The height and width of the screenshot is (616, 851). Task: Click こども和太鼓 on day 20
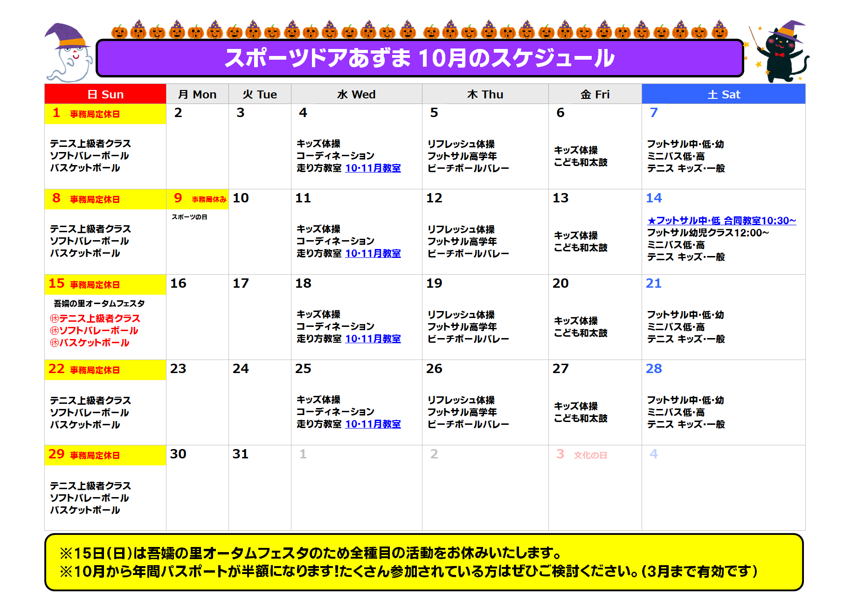coord(581,333)
